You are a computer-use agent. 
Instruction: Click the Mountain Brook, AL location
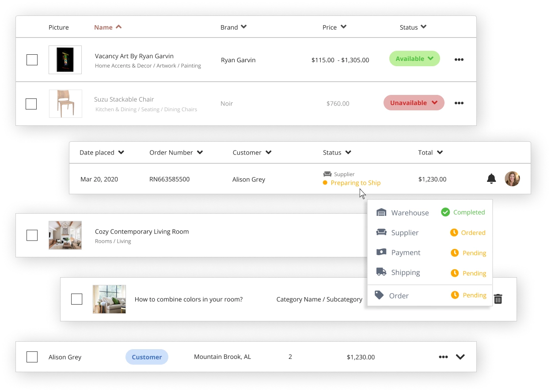click(222, 357)
